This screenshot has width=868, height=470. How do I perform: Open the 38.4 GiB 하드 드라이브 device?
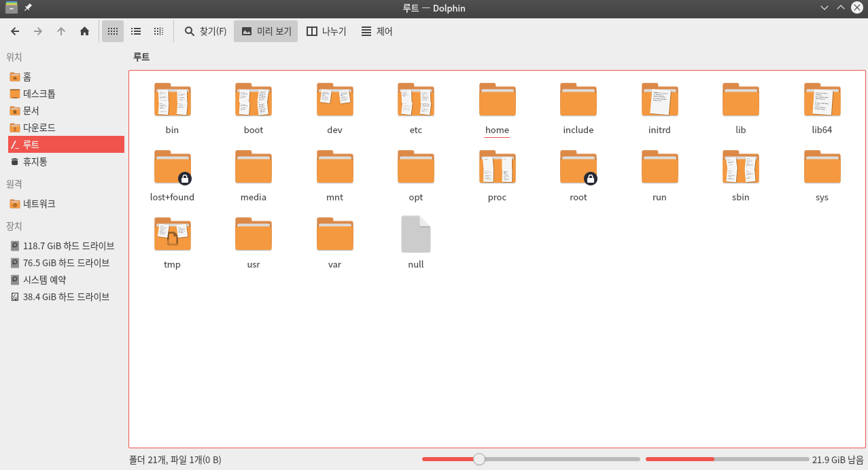(66, 297)
